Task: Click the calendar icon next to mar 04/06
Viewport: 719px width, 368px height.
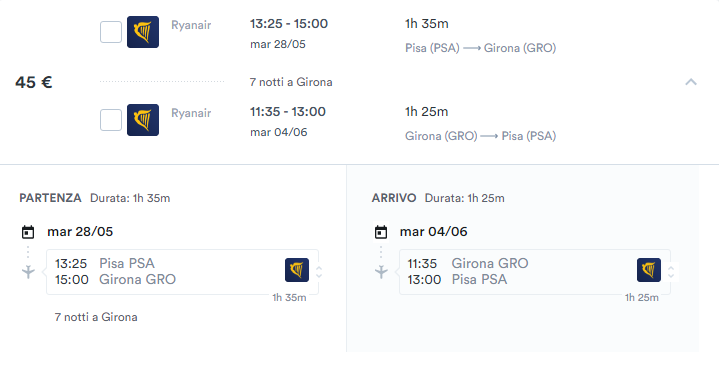Action: tap(381, 232)
